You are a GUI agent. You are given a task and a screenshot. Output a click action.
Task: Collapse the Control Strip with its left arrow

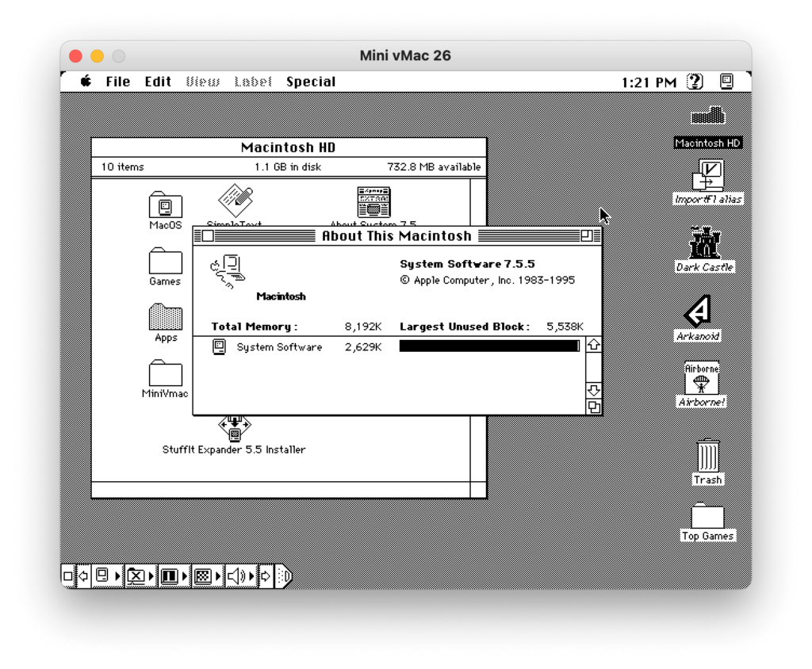pos(82,576)
